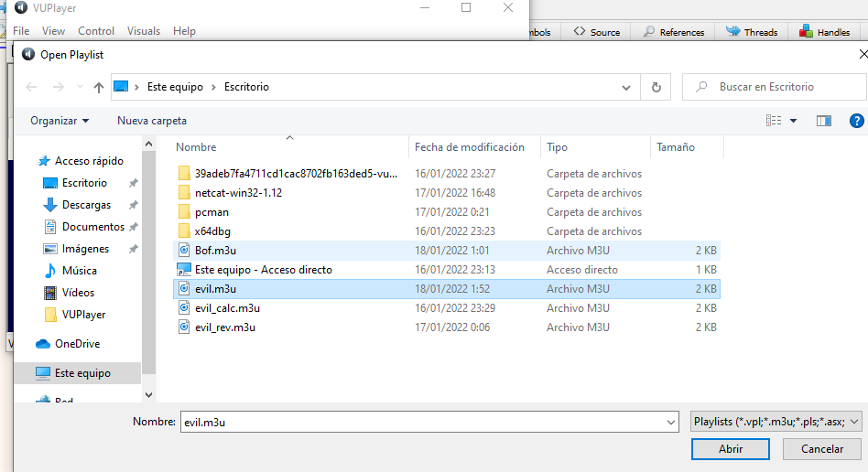Click the evil_rev.m3u file icon
Screen dimensions: 868x472
point(184,327)
